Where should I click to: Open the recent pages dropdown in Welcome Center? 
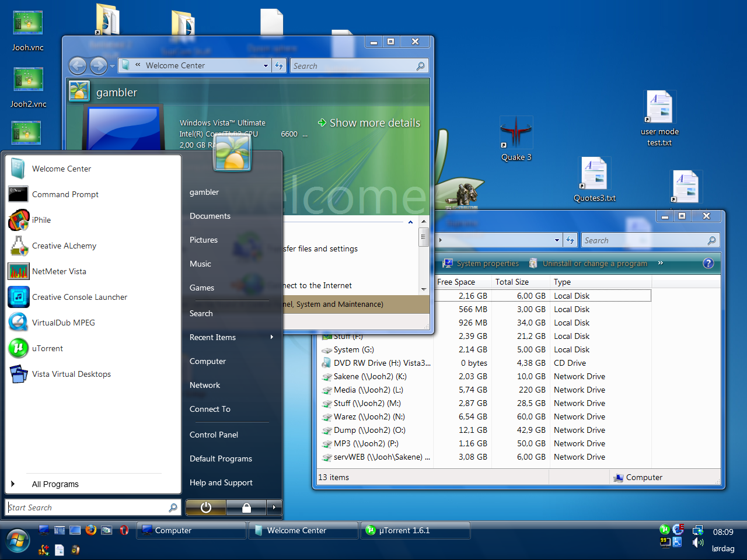coord(112,66)
